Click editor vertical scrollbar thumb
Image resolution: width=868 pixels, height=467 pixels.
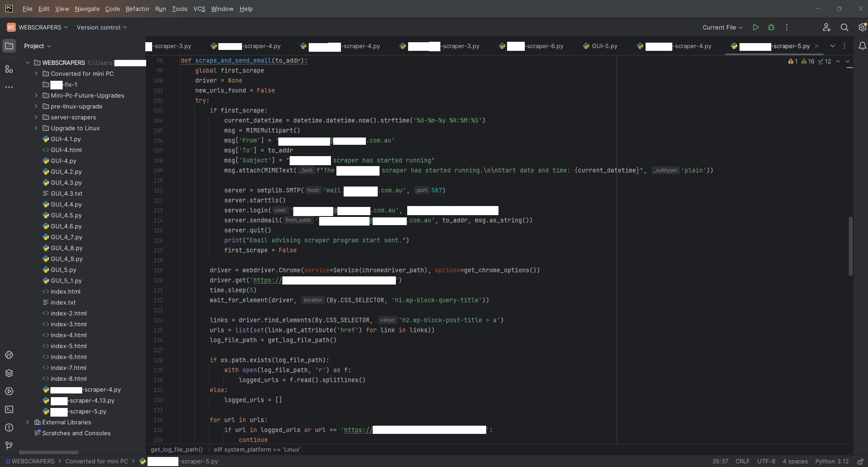(850, 246)
